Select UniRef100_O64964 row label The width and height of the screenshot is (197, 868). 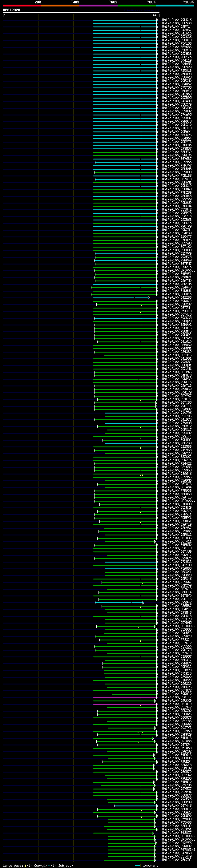coord(177,139)
